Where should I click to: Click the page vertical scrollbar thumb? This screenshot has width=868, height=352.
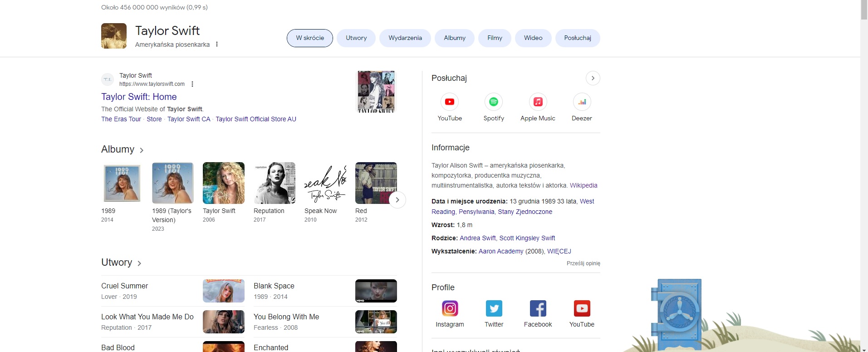(x=864, y=10)
